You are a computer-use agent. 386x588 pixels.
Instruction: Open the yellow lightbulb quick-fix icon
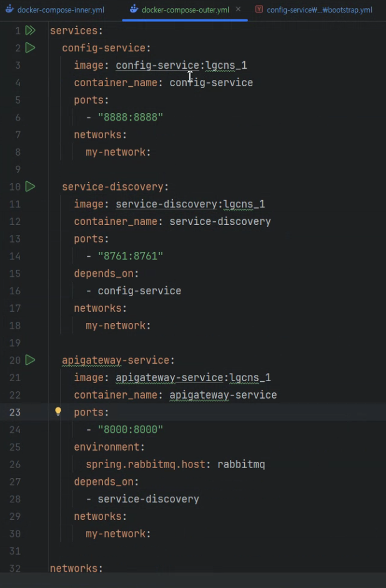coord(58,412)
